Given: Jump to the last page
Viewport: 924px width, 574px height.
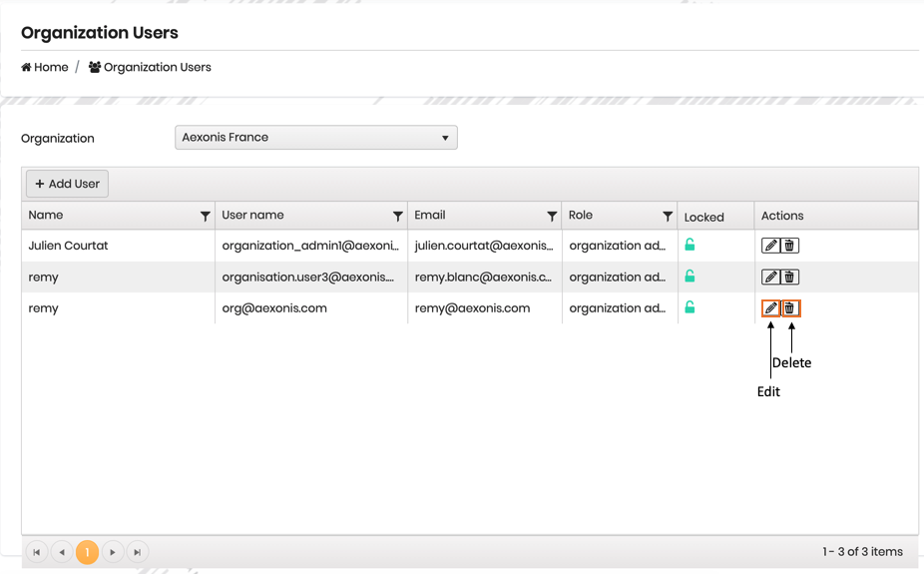Looking at the screenshot, I should [138, 552].
